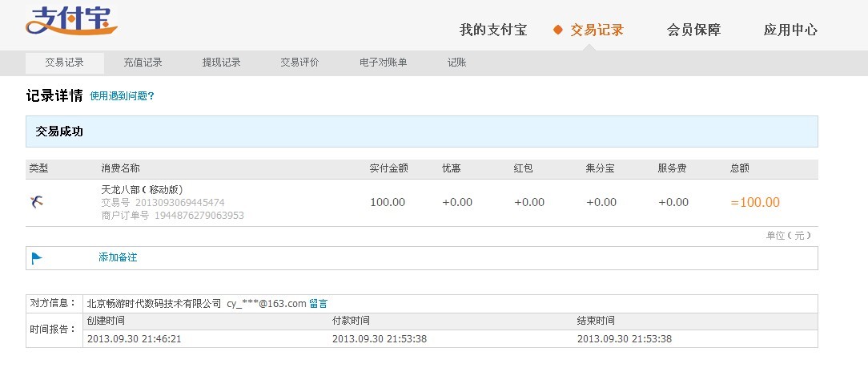
Task: Click the 单位(元) unit label
Action: click(789, 236)
